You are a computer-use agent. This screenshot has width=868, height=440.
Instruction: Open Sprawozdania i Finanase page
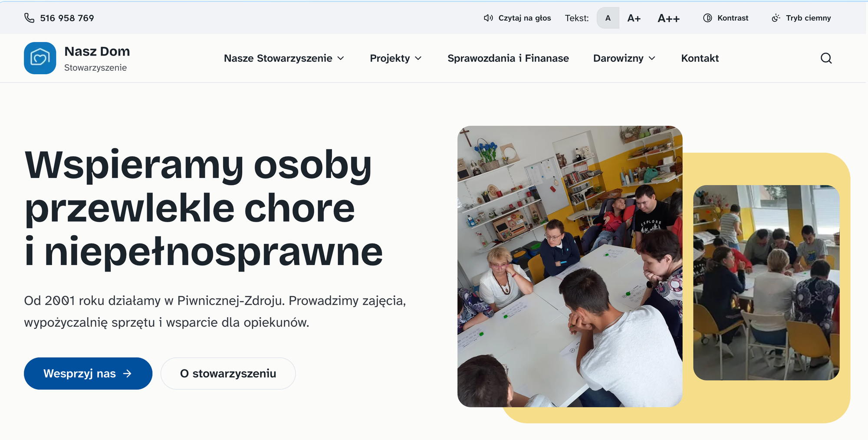click(x=508, y=58)
